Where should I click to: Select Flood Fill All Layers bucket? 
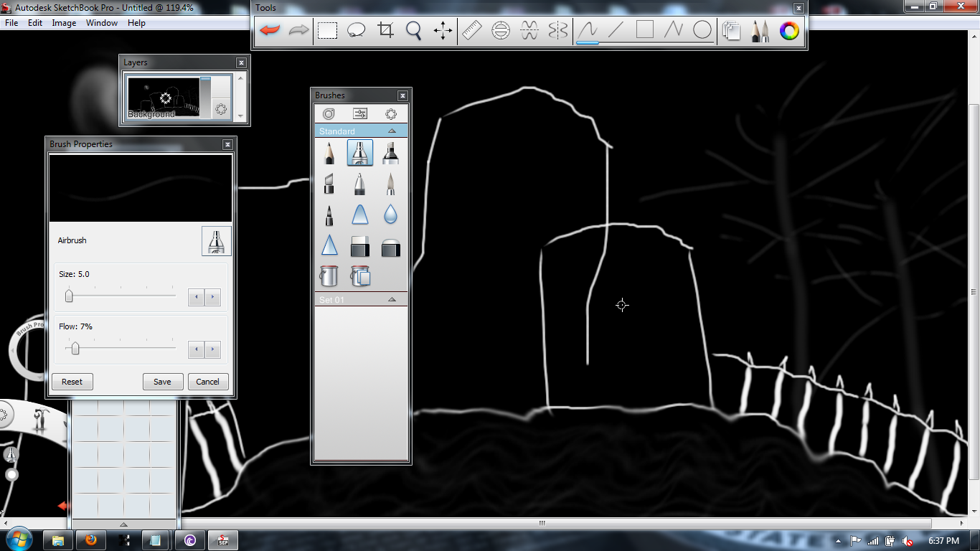359,275
